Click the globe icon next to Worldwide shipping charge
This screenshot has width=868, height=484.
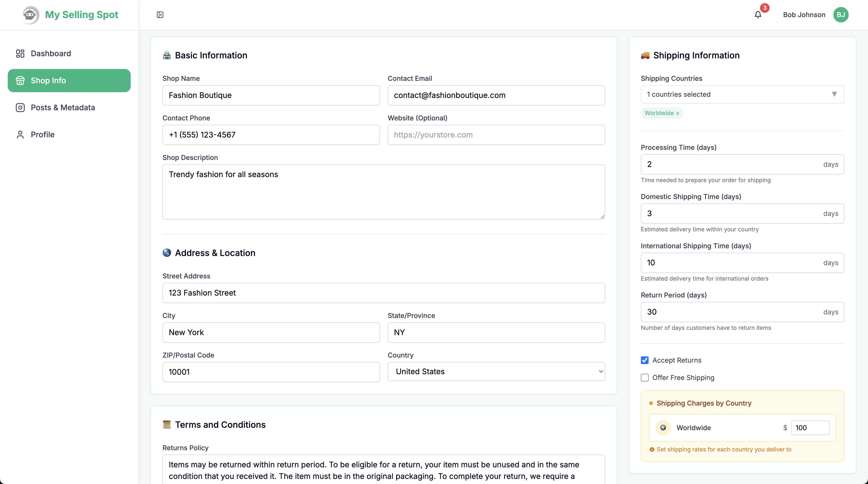tap(663, 428)
